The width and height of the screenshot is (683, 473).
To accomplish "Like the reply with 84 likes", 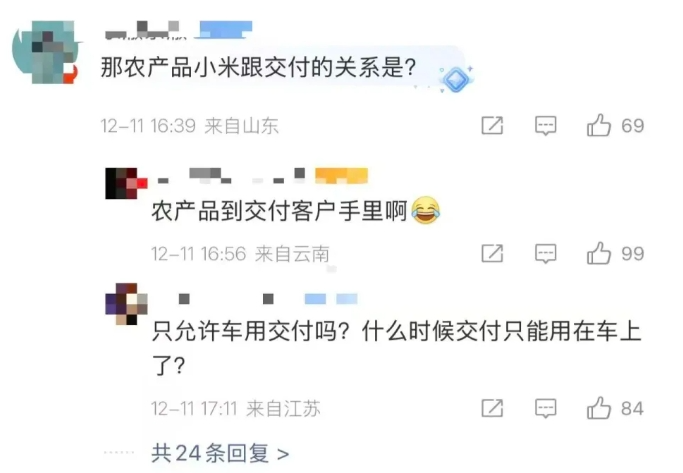I will click(x=599, y=408).
